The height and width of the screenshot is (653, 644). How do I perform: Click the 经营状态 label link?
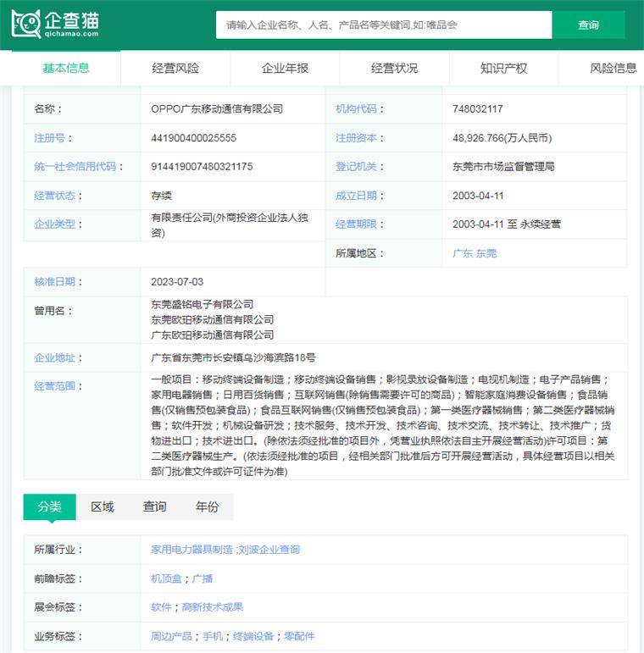(54, 196)
